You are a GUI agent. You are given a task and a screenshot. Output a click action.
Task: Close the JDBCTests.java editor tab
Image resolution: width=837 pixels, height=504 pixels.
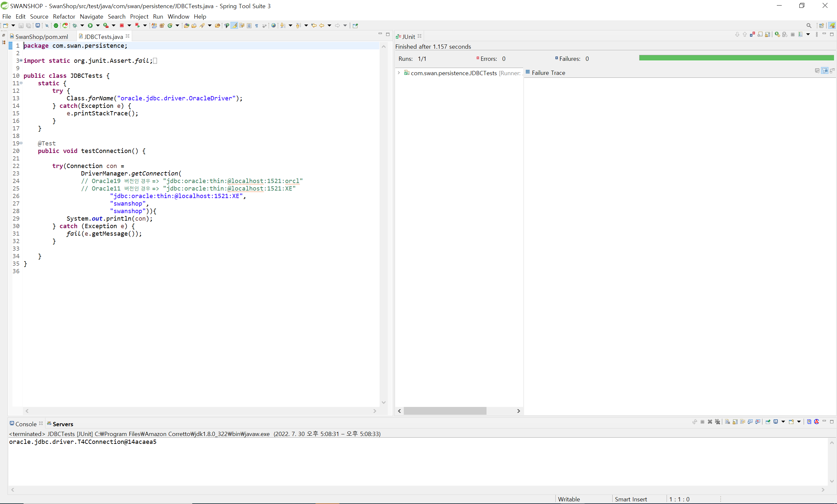[x=128, y=36]
